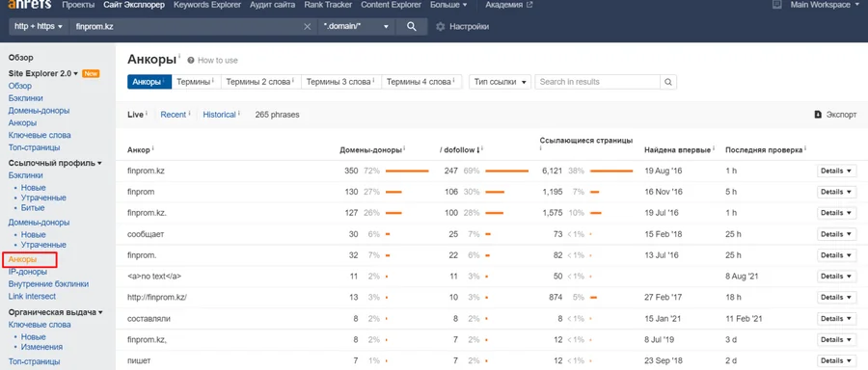Image resolution: width=868 pixels, height=370 pixels.
Task: Sort by Ссылающиеся страницы column header
Action: pos(585,141)
